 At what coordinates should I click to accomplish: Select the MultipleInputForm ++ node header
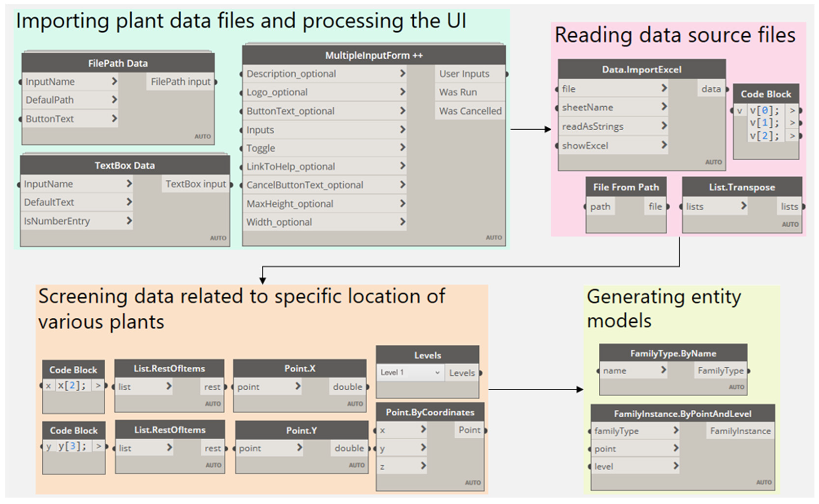click(x=374, y=55)
